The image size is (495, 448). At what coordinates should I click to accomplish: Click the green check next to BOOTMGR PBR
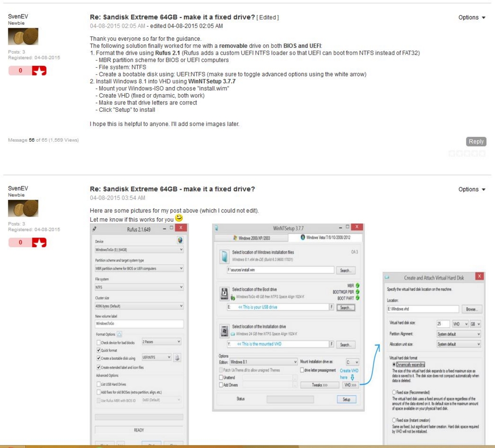click(x=357, y=292)
